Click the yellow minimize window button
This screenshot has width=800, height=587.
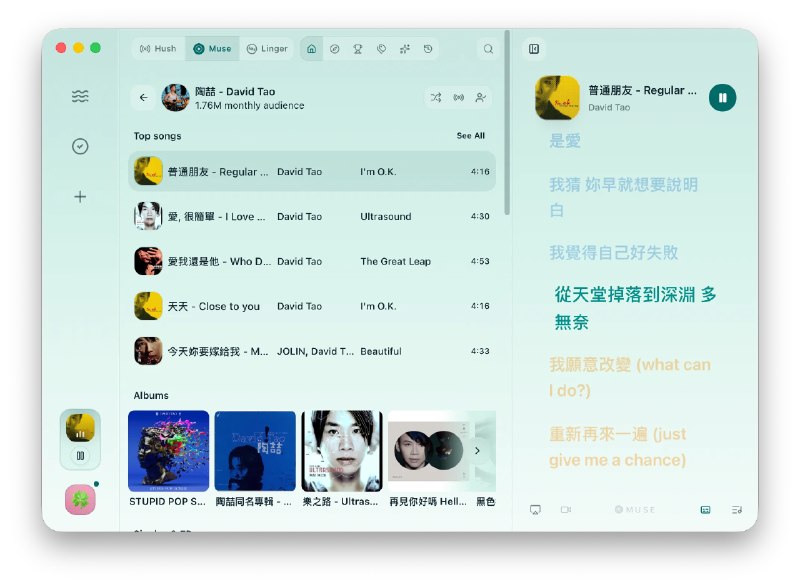(x=78, y=48)
